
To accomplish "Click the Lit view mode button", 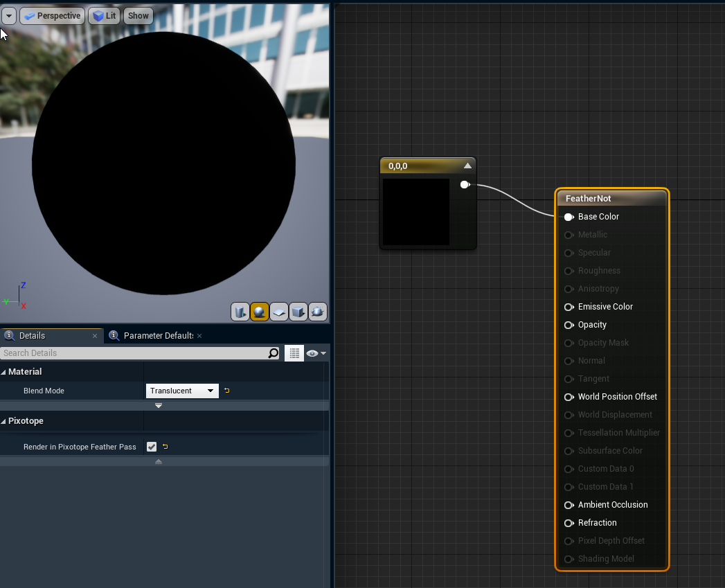I will pos(104,16).
